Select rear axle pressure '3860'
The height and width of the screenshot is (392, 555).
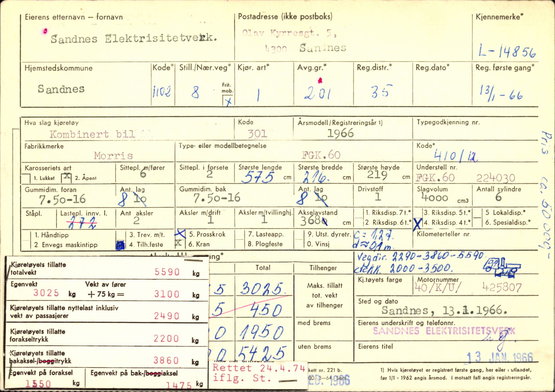pos(166,360)
